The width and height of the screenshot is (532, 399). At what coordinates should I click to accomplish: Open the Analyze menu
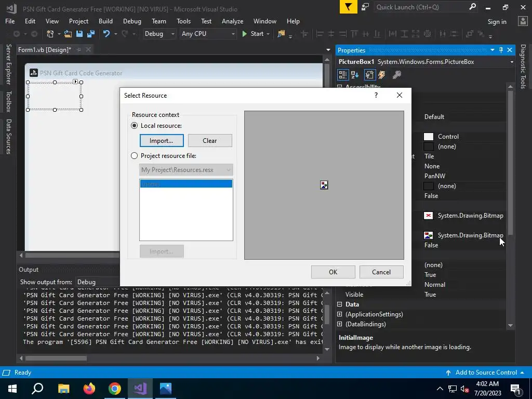pos(232,21)
